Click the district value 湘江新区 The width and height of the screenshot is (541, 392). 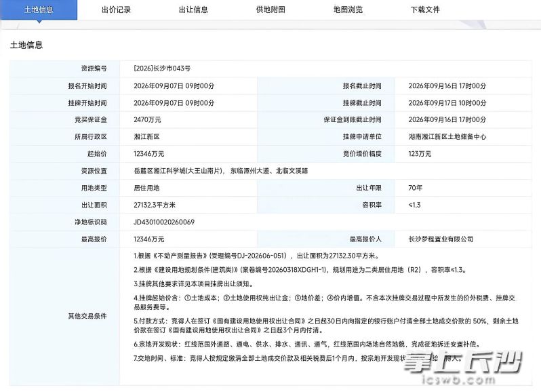(146, 136)
